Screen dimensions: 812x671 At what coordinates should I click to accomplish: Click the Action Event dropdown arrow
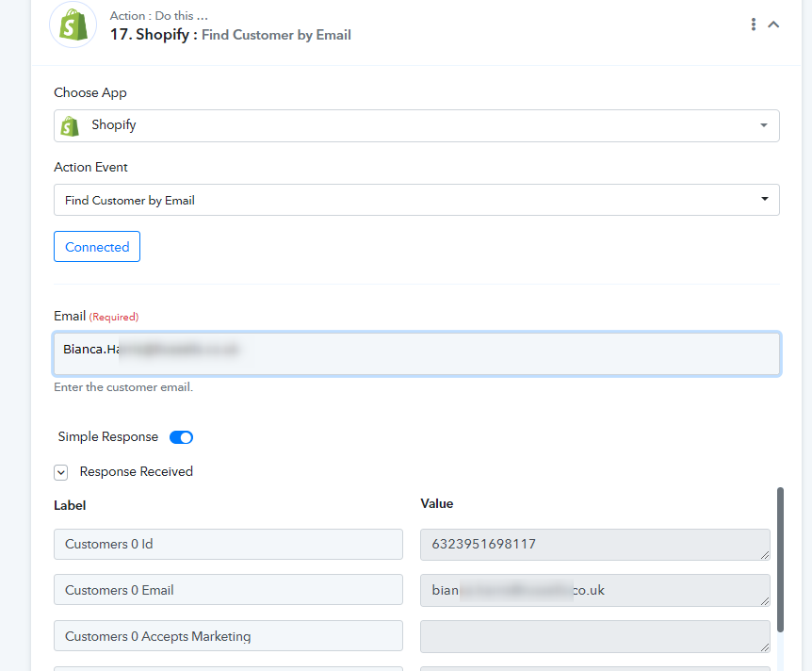click(764, 199)
